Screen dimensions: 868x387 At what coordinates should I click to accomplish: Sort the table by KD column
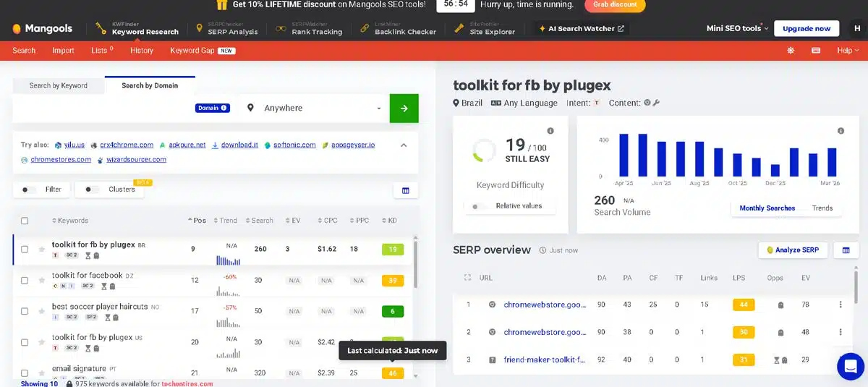(x=389, y=221)
